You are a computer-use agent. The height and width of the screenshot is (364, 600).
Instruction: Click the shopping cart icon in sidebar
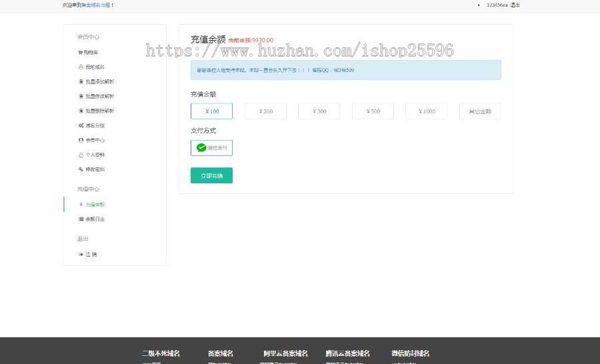point(81,53)
